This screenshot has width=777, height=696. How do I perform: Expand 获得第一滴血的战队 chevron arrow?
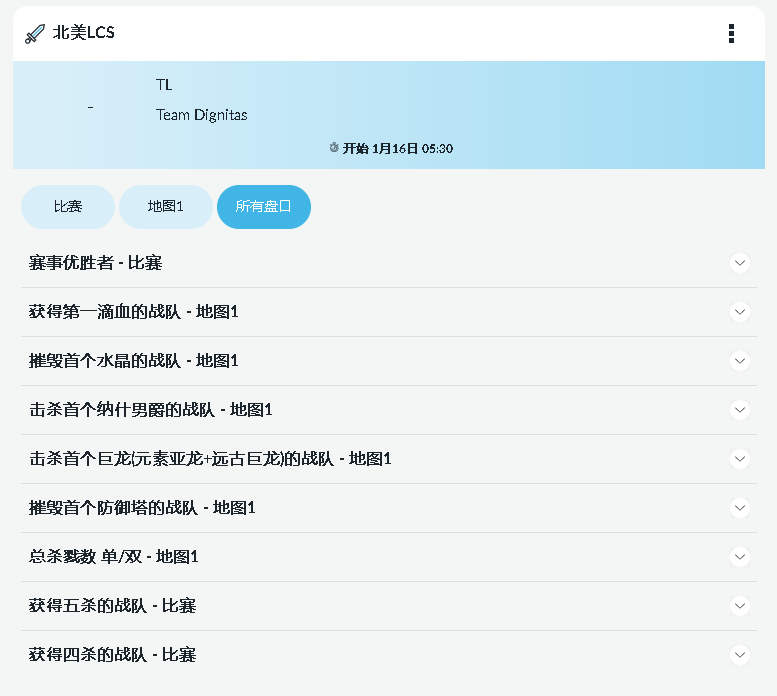click(740, 312)
